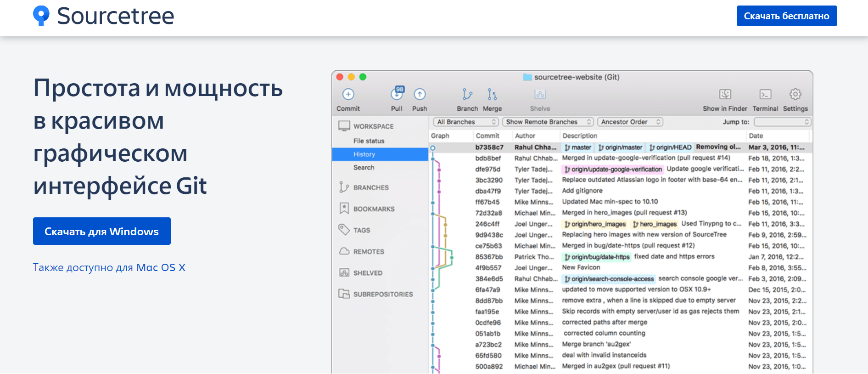Open the All Branches dropdown
Viewport: 868px width, 374px height.
point(466,122)
